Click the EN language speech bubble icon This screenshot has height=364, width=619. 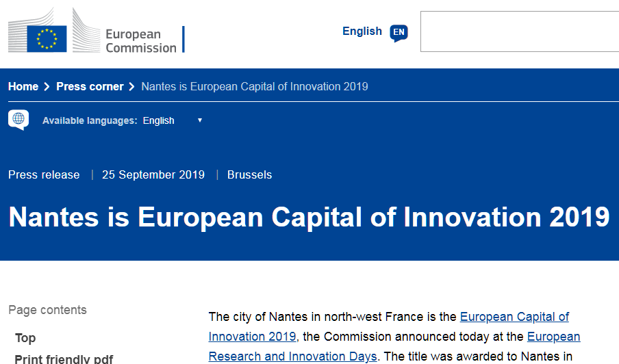[399, 33]
